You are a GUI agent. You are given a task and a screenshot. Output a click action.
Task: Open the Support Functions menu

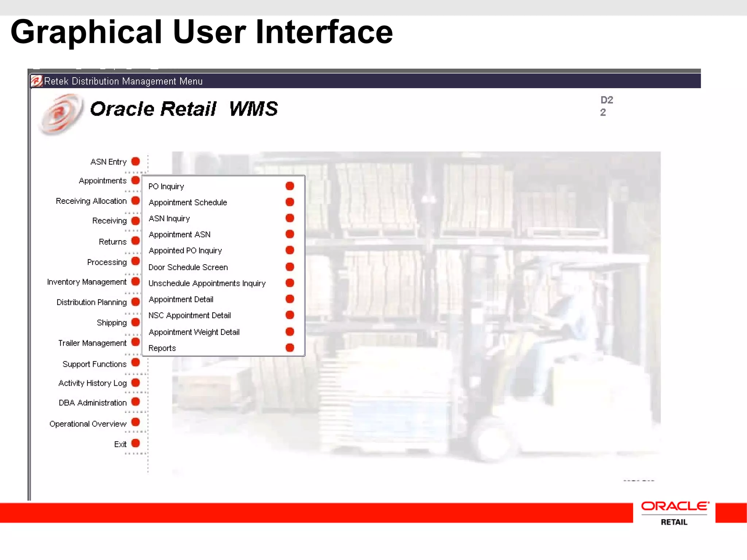(94, 364)
